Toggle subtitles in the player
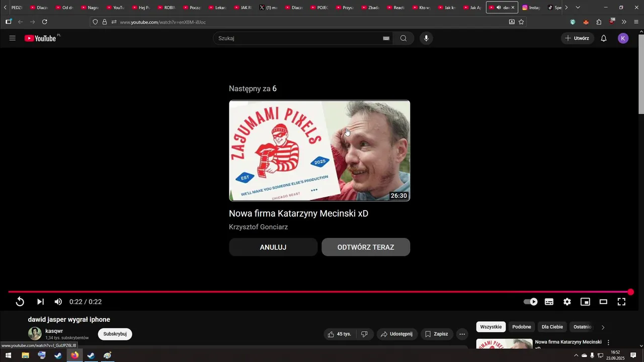Viewport: 644px width, 362px height. pyautogui.click(x=549, y=302)
